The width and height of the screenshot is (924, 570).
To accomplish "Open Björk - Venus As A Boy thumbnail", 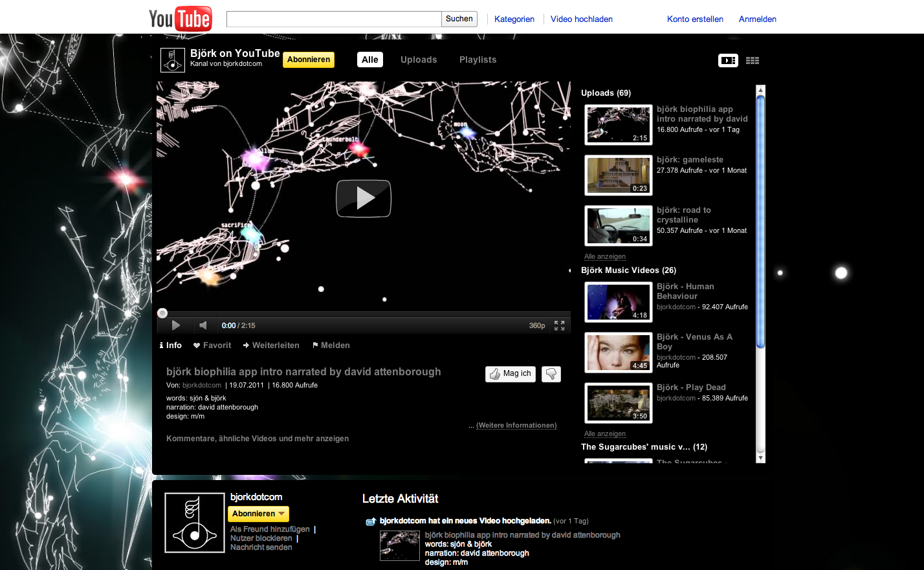I will click(x=619, y=353).
